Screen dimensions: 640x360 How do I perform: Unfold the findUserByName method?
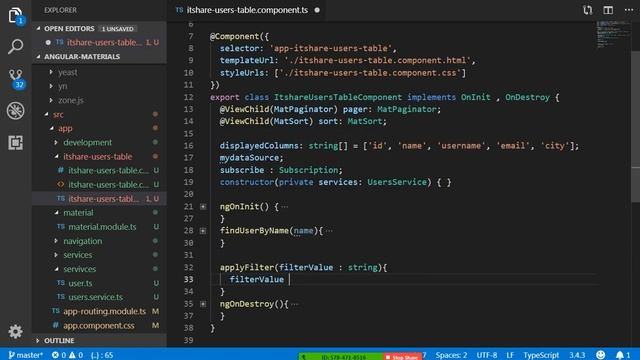coord(203,231)
